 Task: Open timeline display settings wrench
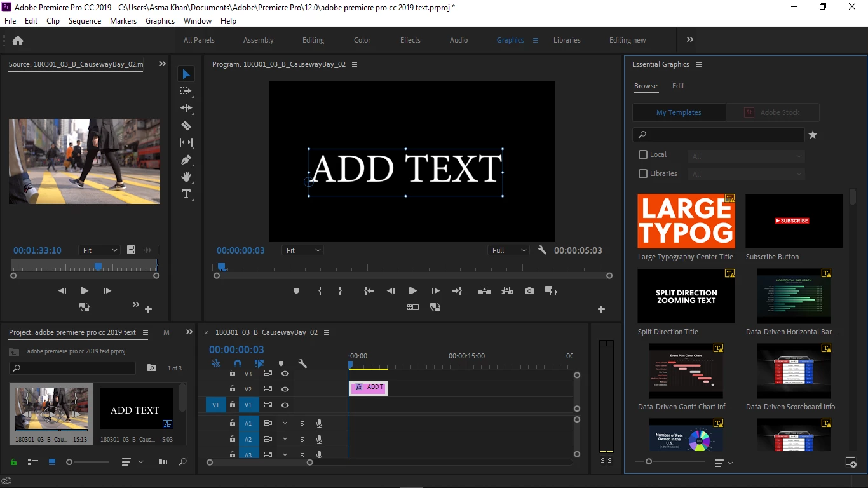(302, 364)
